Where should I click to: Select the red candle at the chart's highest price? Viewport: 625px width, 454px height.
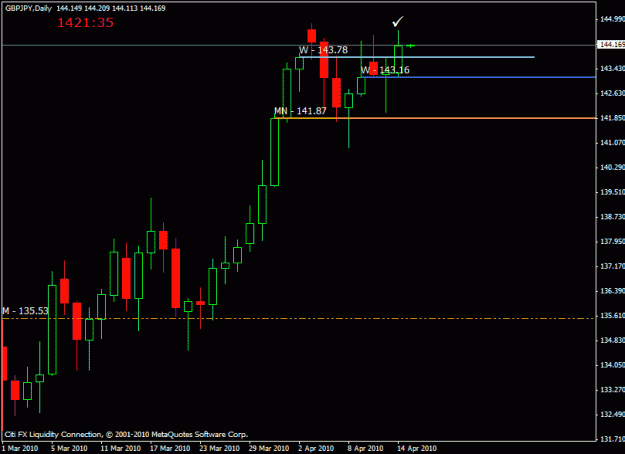(312, 36)
